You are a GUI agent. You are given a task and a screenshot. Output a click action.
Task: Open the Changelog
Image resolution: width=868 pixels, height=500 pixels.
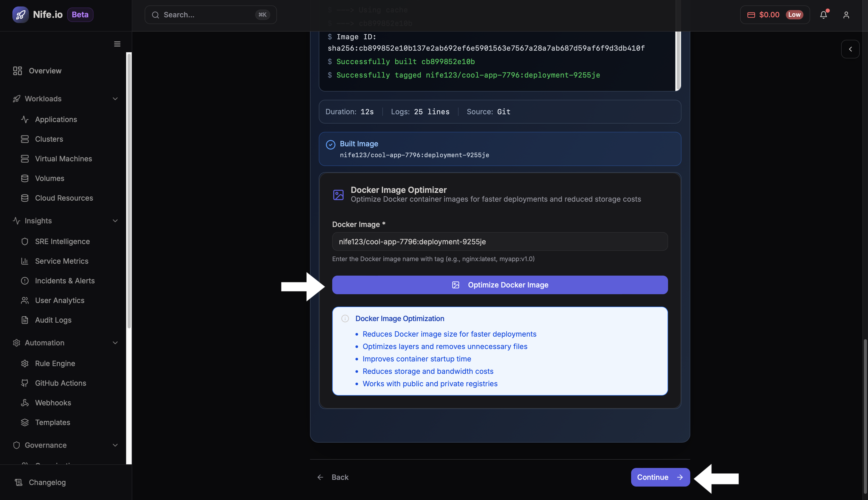pos(47,482)
